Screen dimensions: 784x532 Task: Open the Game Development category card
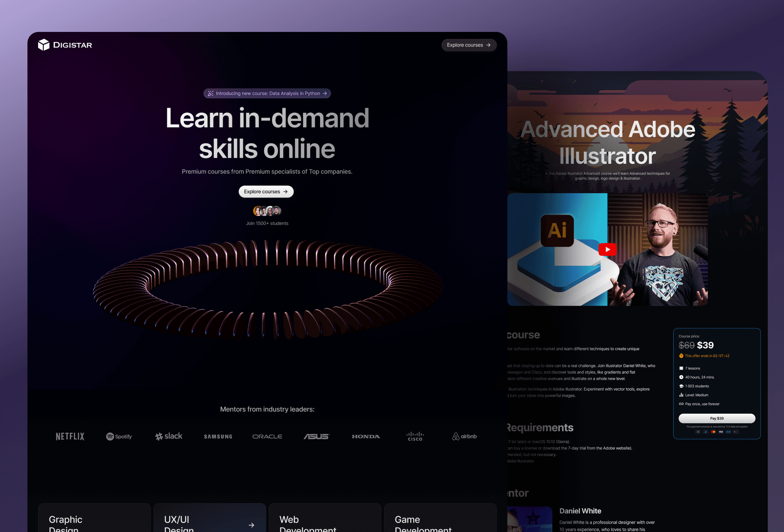(x=440, y=518)
